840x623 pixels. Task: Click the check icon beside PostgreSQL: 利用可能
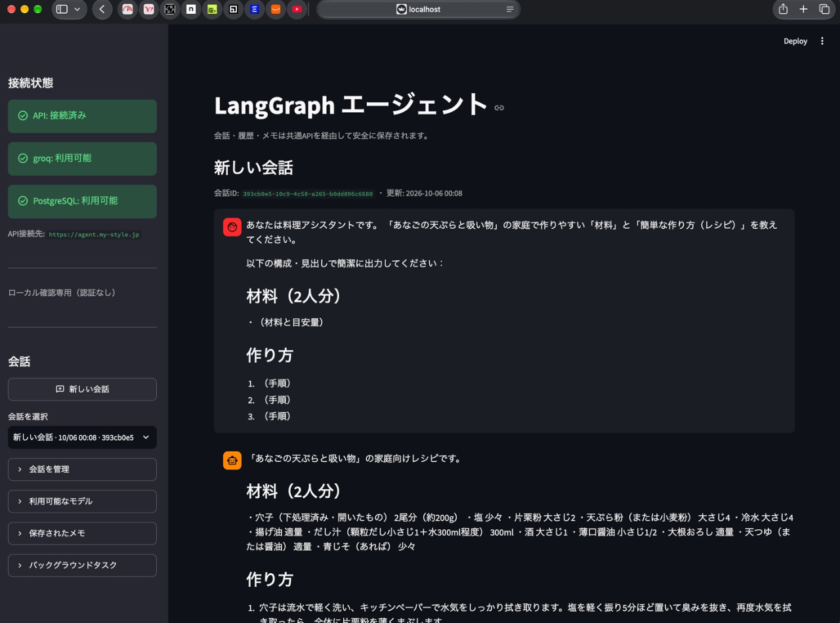23,201
